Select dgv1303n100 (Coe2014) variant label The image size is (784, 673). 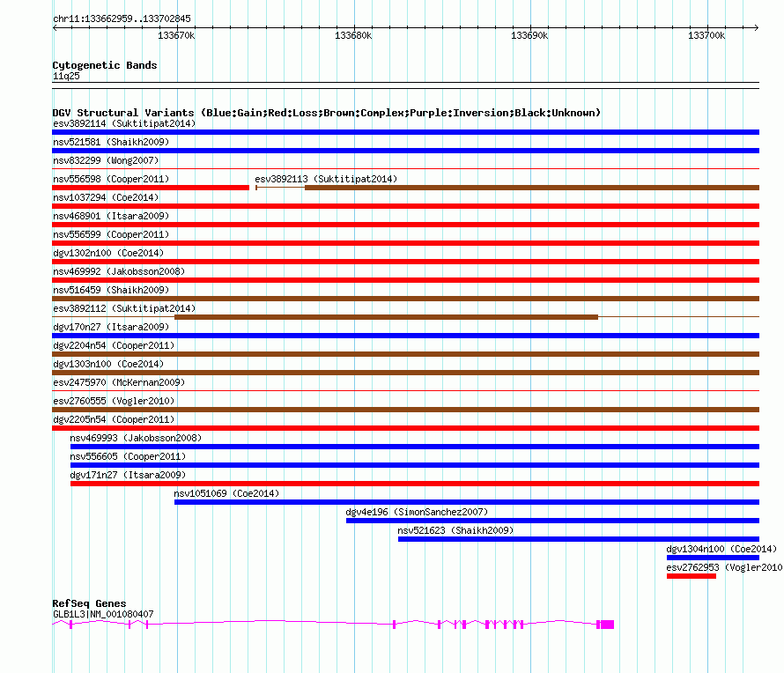[x=108, y=364]
